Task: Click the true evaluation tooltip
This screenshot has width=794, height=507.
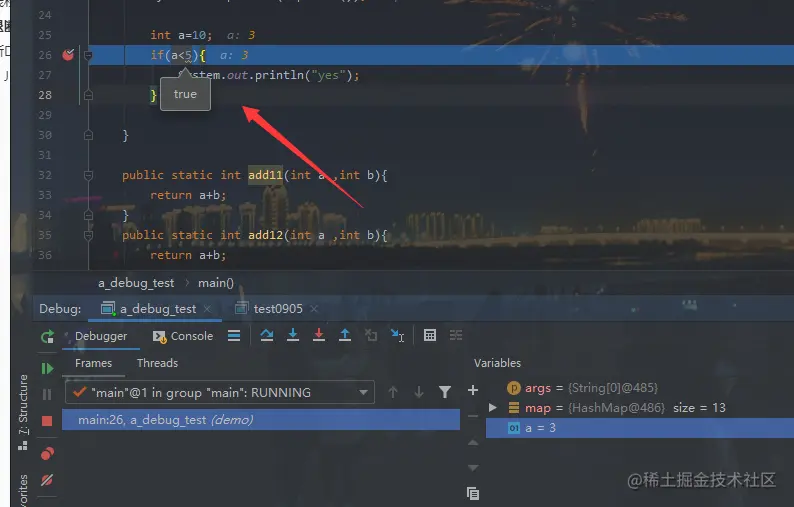Action: [185, 94]
